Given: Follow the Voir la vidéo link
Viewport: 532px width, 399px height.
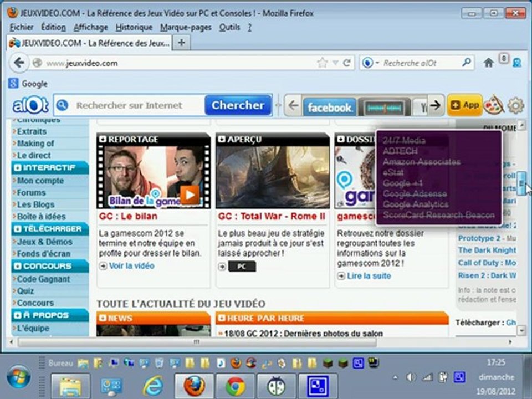Looking at the screenshot, I should [x=131, y=265].
